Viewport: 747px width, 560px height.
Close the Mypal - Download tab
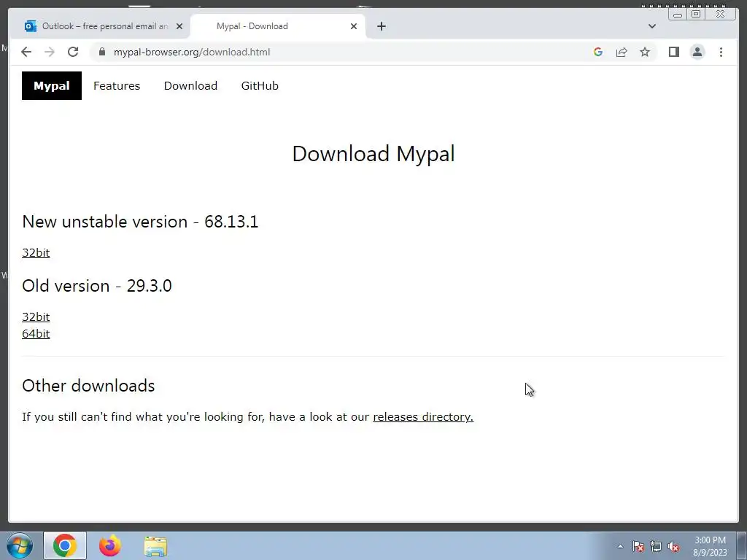tap(354, 26)
